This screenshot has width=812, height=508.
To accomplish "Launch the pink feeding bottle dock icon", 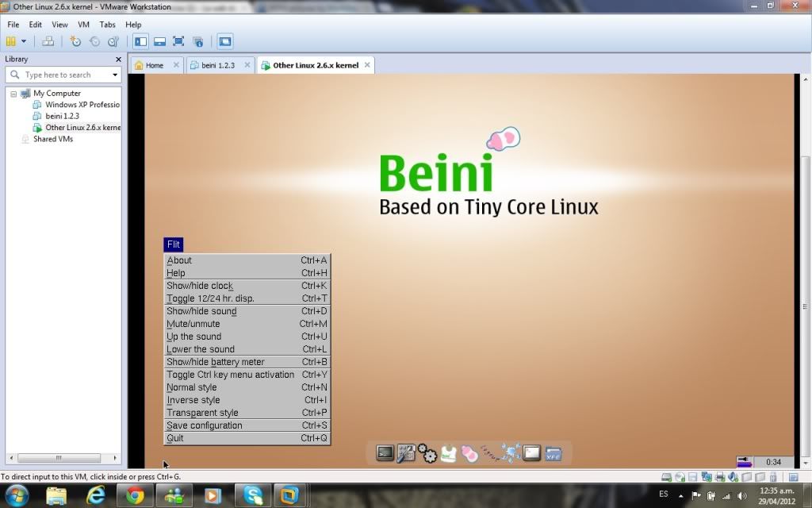I will [469, 453].
